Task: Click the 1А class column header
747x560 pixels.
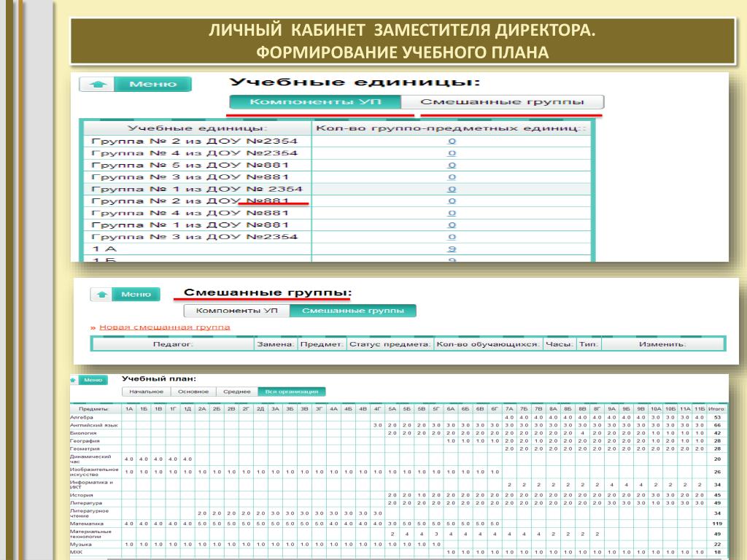Action: pyautogui.click(x=129, y=408)
